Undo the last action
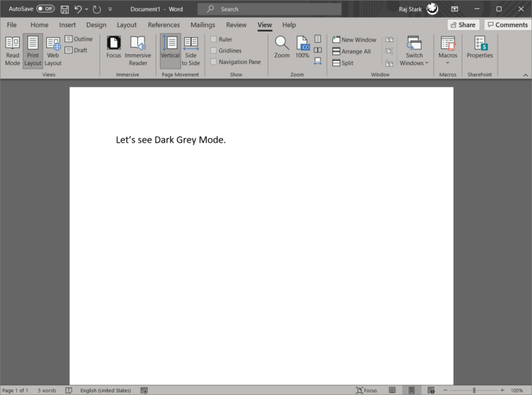 (x=78, y=9)
